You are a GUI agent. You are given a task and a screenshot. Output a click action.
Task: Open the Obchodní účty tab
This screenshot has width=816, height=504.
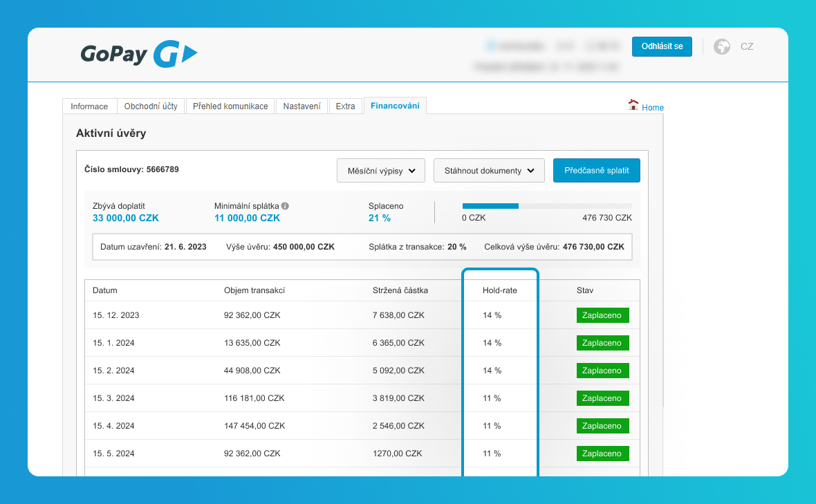(151, 106)
